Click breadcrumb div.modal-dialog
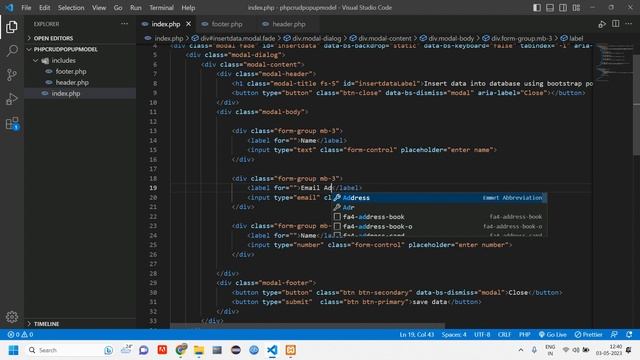The image size is (640, 360). 312,38
